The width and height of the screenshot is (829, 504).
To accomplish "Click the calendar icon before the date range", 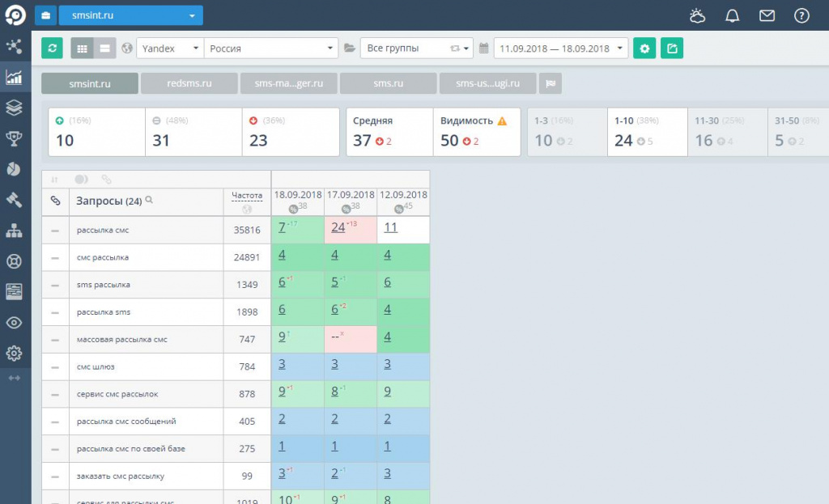I will [x=484, y=48].
